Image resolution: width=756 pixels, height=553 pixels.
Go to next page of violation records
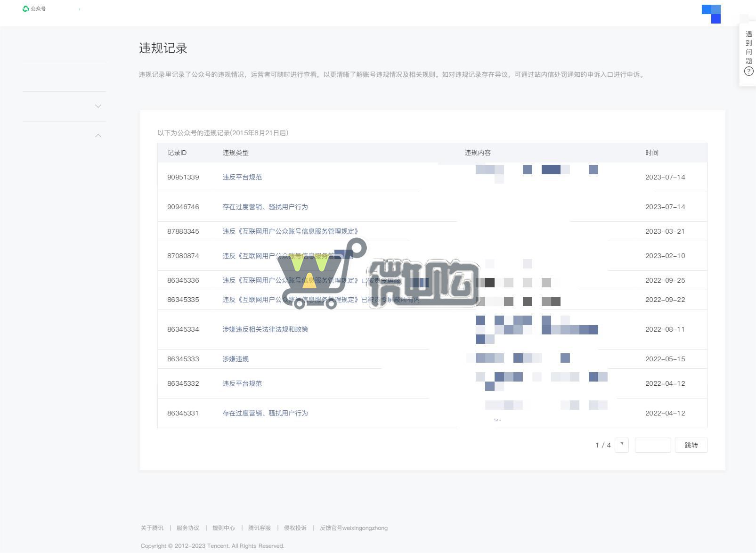621,445
